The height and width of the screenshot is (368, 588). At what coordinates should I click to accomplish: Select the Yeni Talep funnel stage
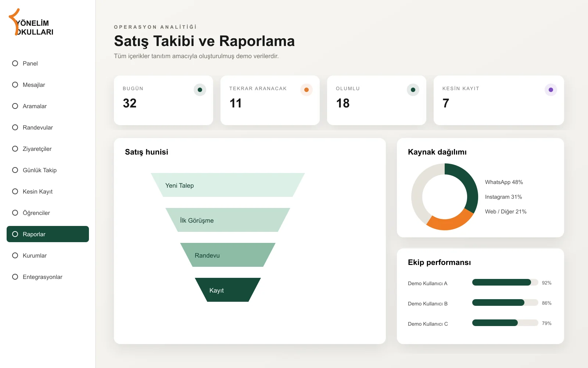click(228, 185)
